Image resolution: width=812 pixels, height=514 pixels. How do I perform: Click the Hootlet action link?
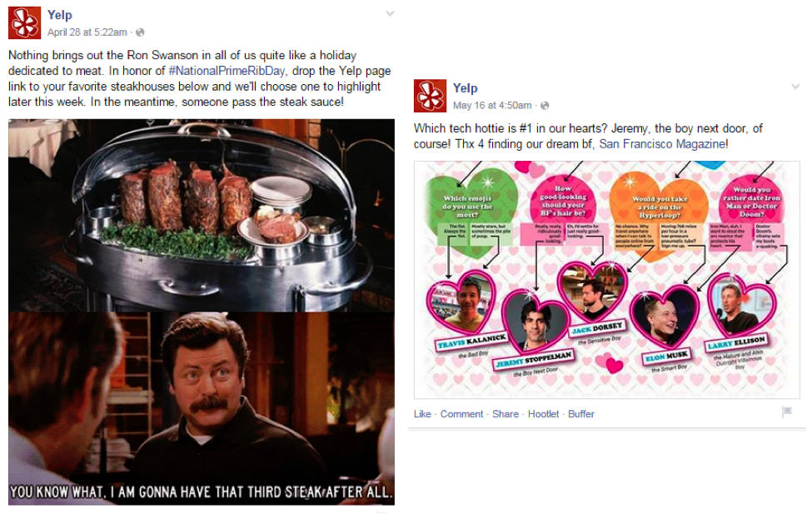[x=543, y=414]
